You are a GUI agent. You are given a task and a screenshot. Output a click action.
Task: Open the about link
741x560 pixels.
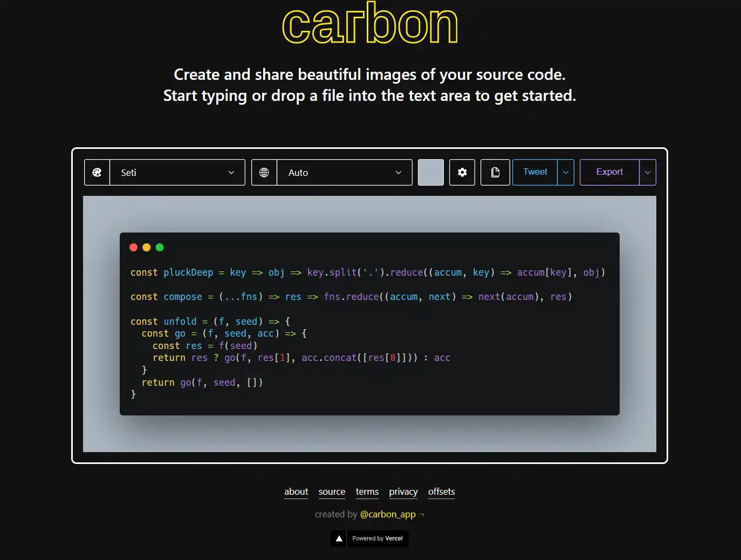tap(296, 491)
